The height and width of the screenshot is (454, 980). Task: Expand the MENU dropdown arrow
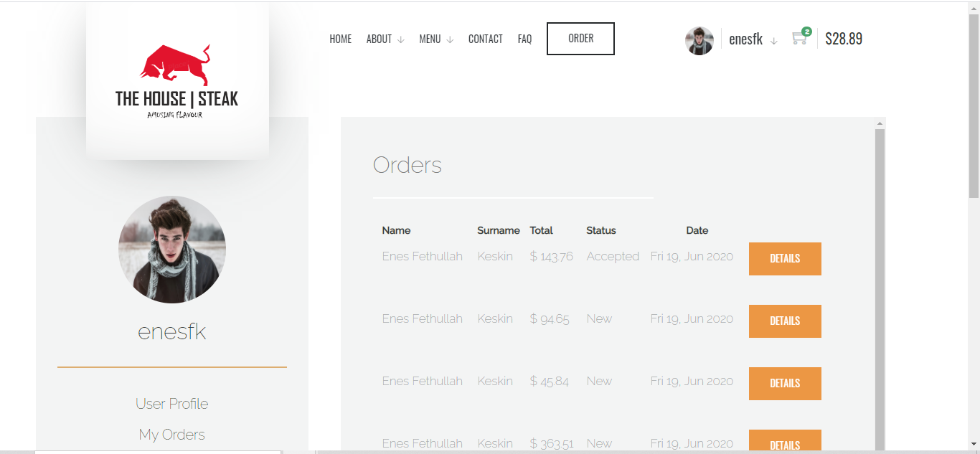(450, 39)
